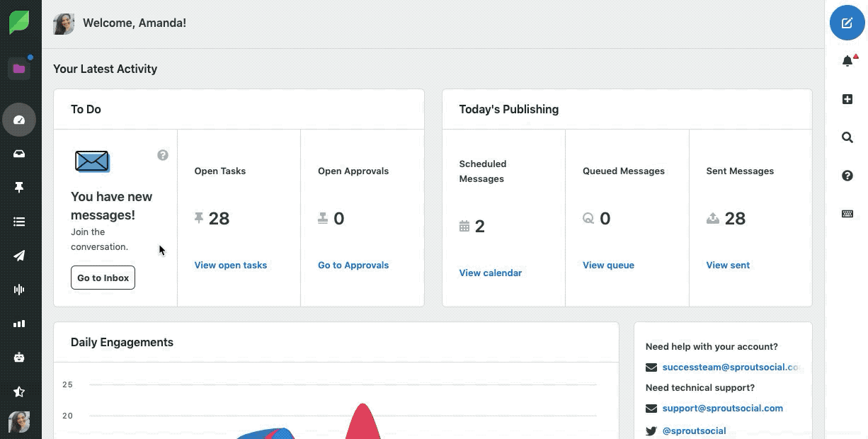Open Publishing paper plane icon
The image size is (868, 439).
pos(19,256)
